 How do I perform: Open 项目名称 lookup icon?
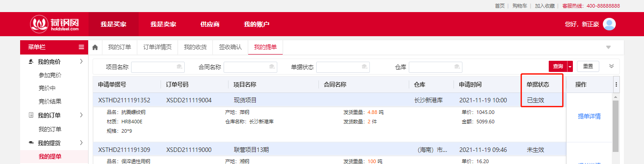click(x=179, y=67)
